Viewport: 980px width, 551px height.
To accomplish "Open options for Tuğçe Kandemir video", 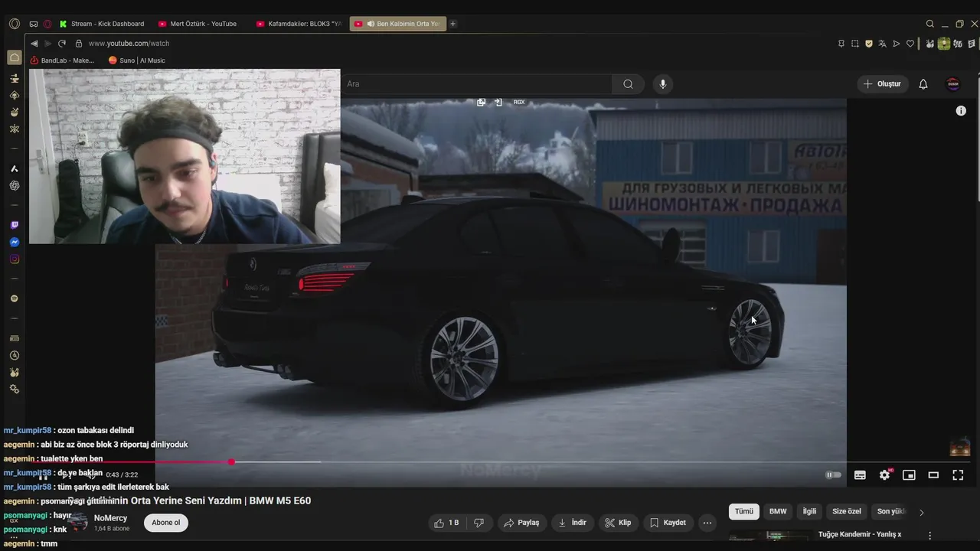I will coord(929,536).
